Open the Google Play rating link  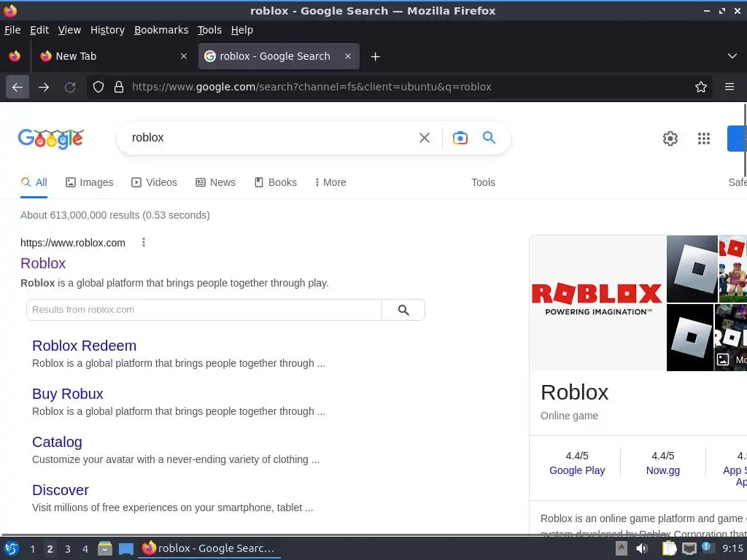click(577, 470)
